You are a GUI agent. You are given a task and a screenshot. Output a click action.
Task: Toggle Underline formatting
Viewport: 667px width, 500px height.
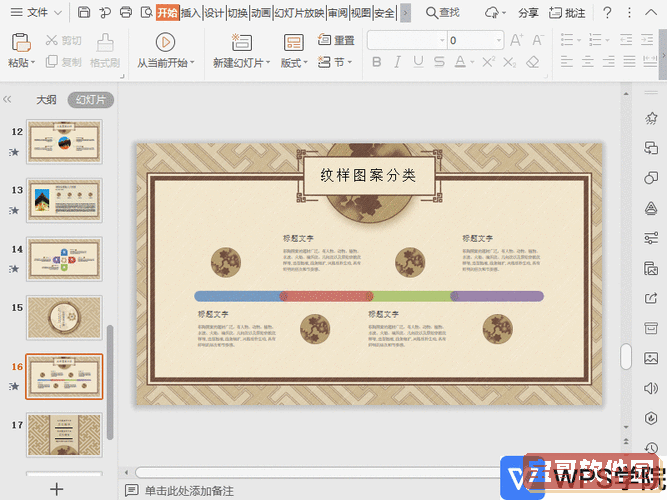(418, 62)
